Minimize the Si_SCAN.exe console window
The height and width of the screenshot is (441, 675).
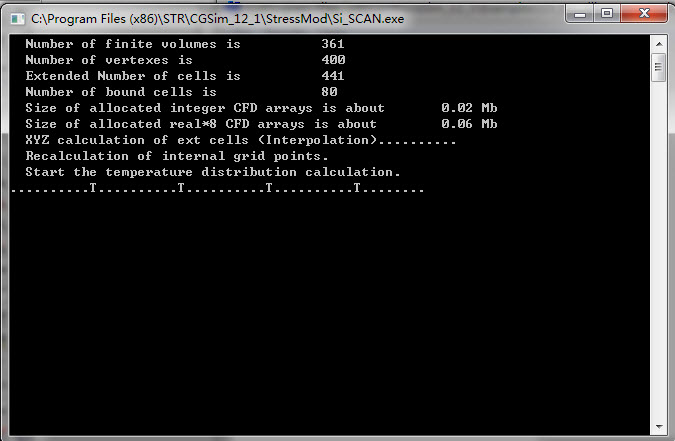coord(579,13)
